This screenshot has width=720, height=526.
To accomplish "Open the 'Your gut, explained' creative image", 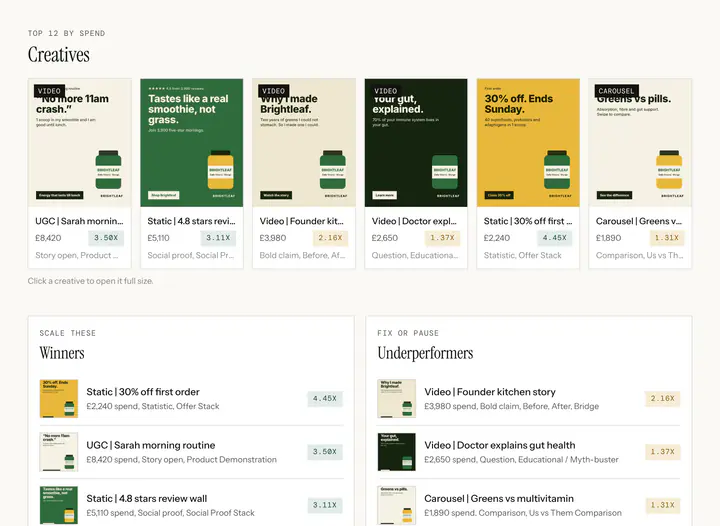I will click(x=416, y=143).
